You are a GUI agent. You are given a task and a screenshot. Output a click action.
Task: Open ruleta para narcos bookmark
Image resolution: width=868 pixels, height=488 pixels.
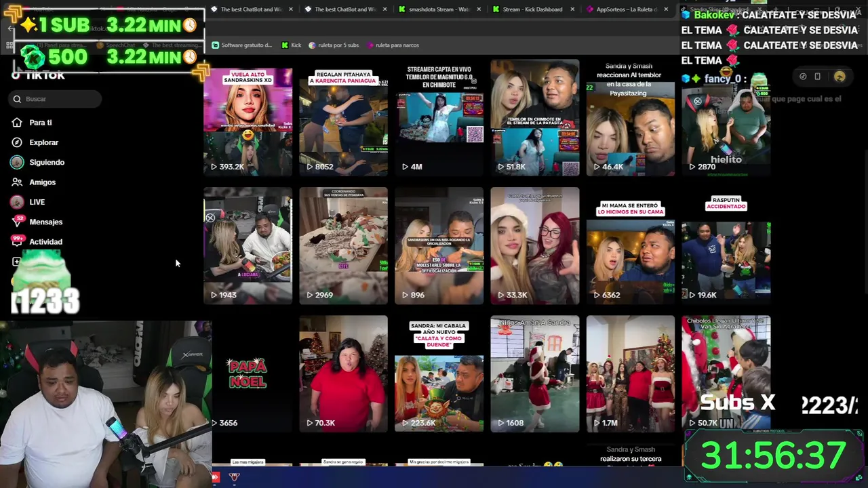coord(393,45)
